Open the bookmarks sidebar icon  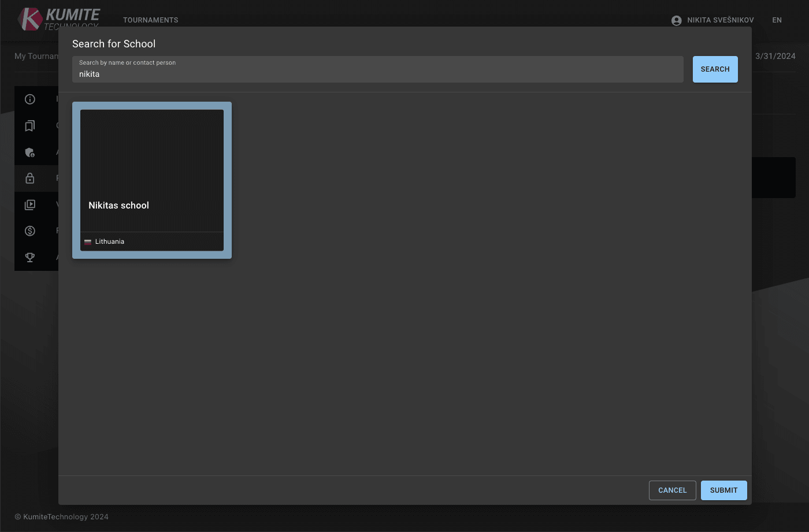tap(30, 126)
